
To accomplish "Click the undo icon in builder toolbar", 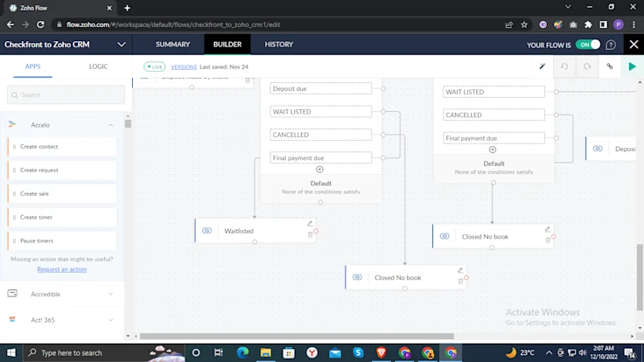I will pyautogui.click(x=564, y=66).
